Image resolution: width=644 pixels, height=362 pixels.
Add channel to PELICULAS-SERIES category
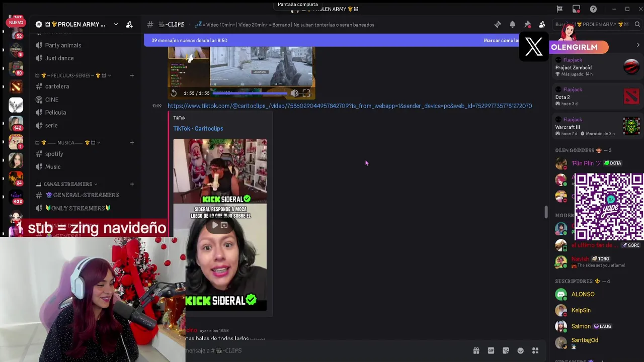click(132, 75)
